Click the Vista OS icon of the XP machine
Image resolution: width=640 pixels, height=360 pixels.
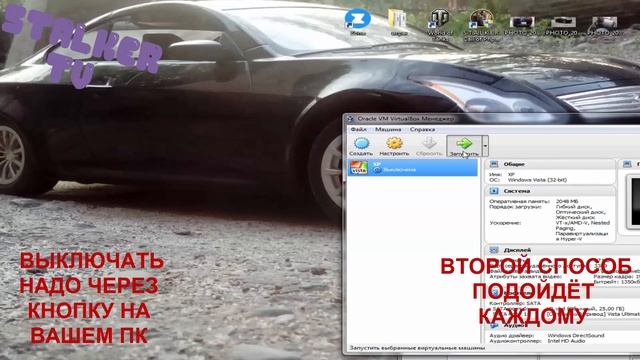[x=359, y=167]
